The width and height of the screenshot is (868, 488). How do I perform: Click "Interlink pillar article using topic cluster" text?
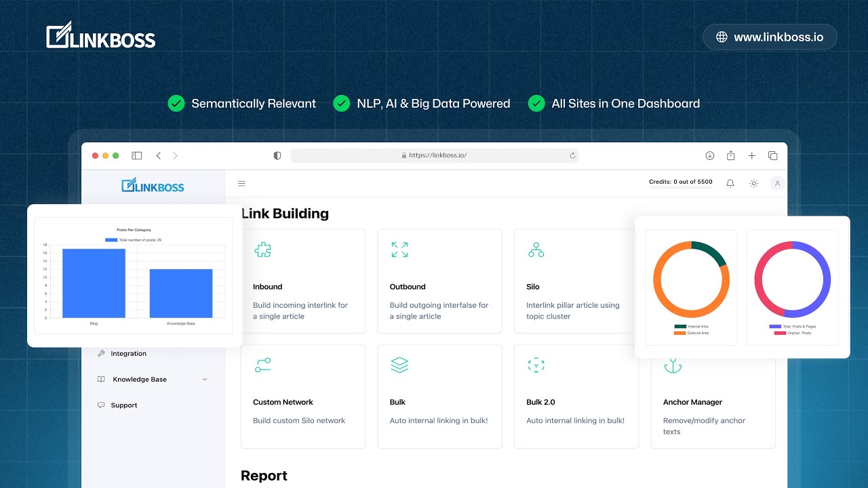pyautogui.click(x=573, y=310)
